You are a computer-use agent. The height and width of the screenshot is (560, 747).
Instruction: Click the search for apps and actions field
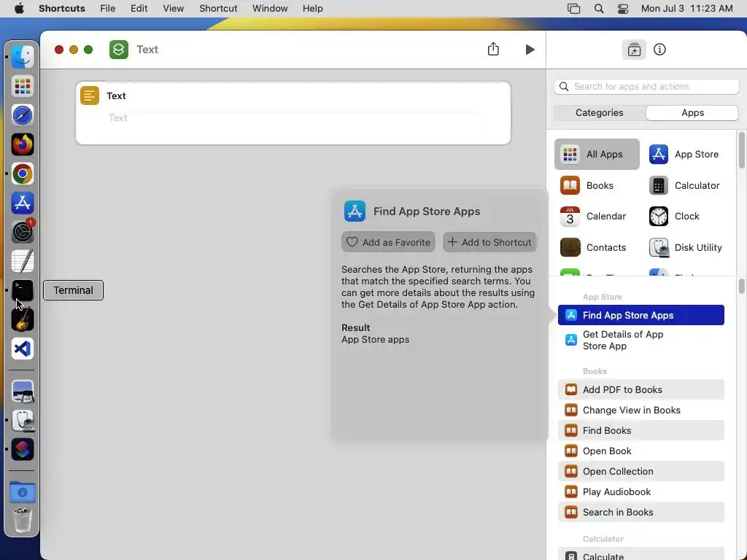(646, 87)
